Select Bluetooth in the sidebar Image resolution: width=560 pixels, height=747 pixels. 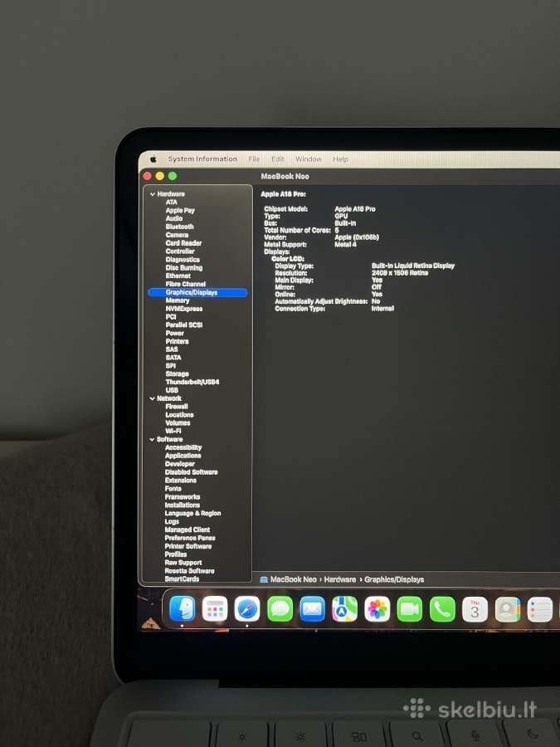coord(179,227)
